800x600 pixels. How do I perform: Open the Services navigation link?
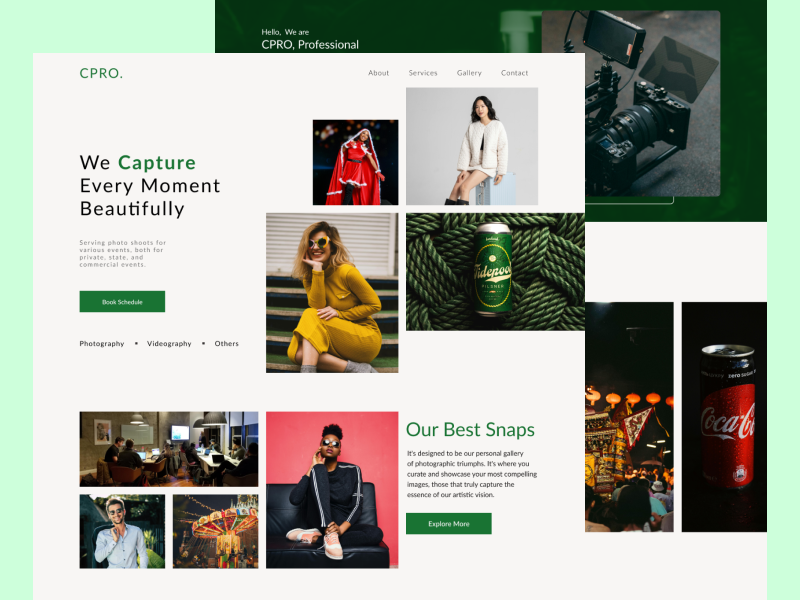(423, 72)
